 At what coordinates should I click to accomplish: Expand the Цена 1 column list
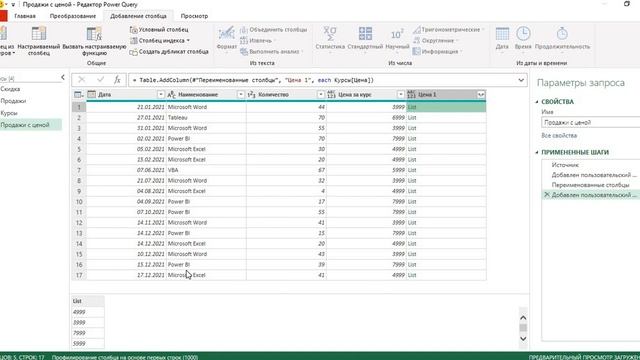pyautogui.click(x=481, y=95)
